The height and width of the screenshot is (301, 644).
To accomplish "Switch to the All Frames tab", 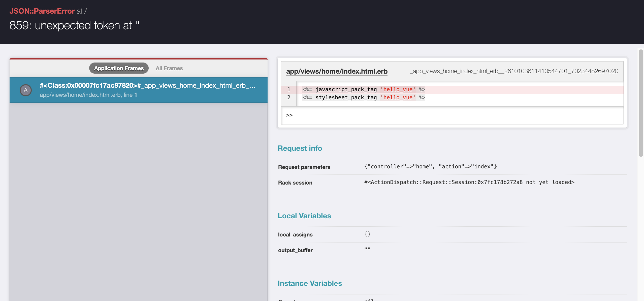I will [169, 68].
